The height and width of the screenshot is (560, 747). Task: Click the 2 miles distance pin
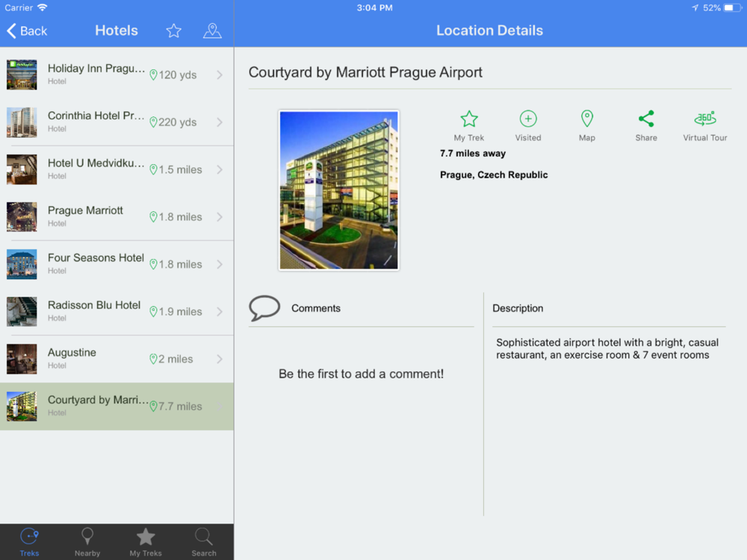pyautogui.click(x=153, y=359)
